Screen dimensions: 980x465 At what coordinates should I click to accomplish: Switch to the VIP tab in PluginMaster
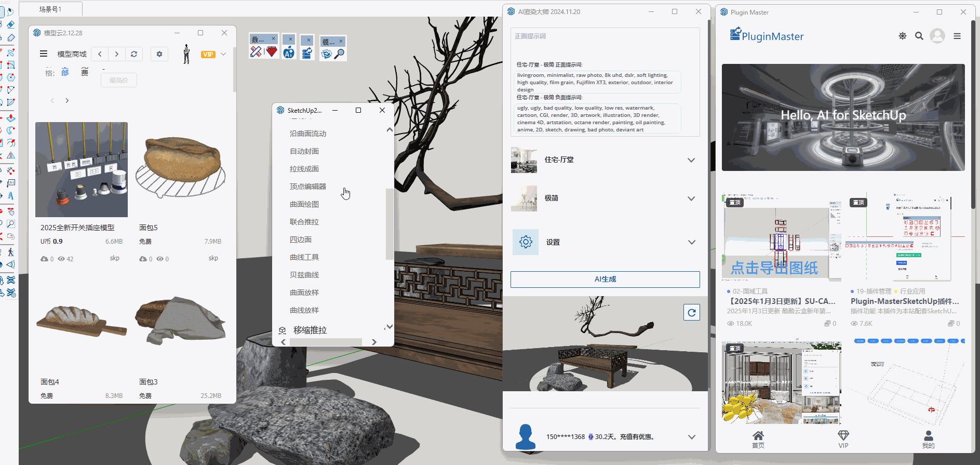tap(843, 439)
